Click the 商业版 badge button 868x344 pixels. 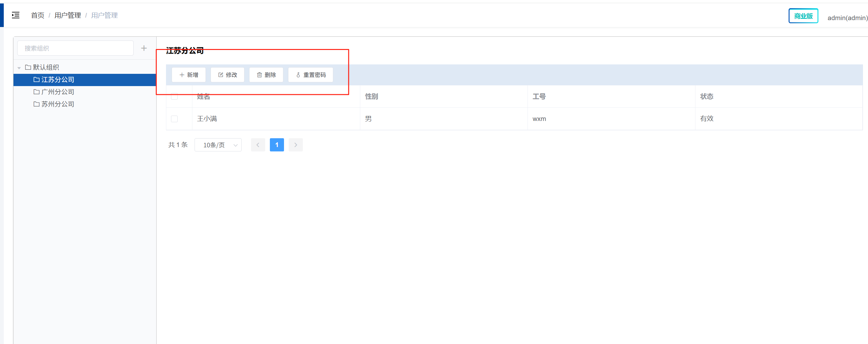point(803,16)
